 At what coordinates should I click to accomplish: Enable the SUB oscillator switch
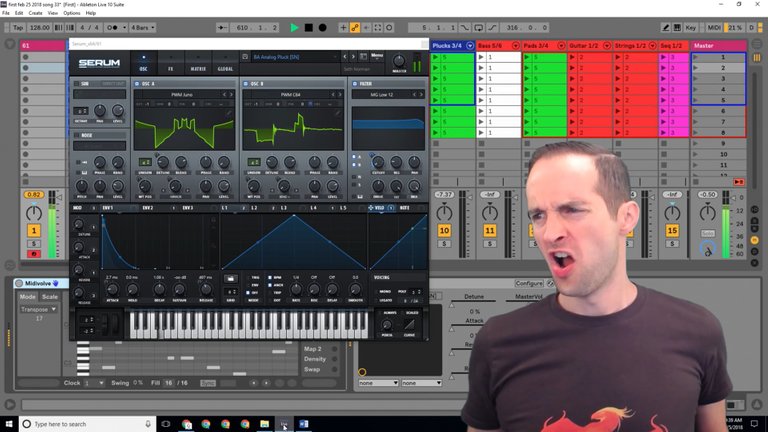point(76,84)
